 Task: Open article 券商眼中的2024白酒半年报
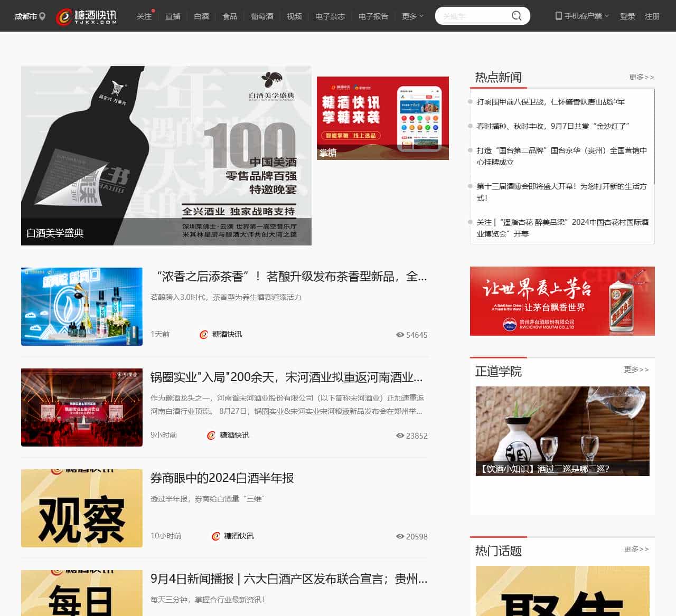[222, 478]
